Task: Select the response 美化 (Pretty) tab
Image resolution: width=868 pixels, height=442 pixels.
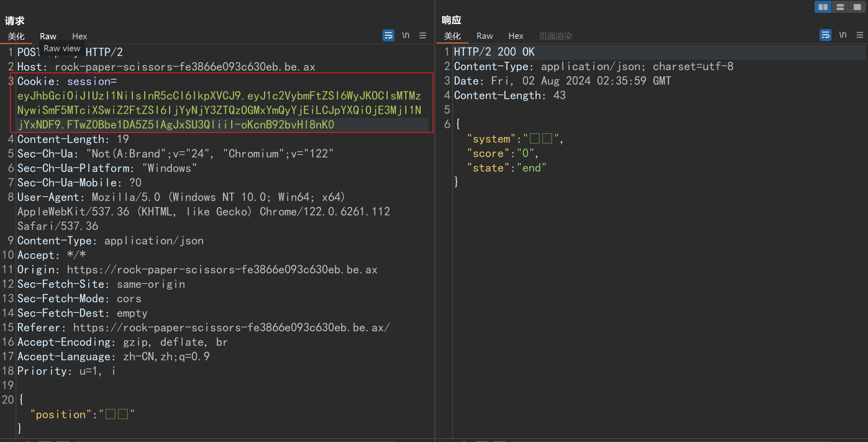Action: [x=452, y=36]
